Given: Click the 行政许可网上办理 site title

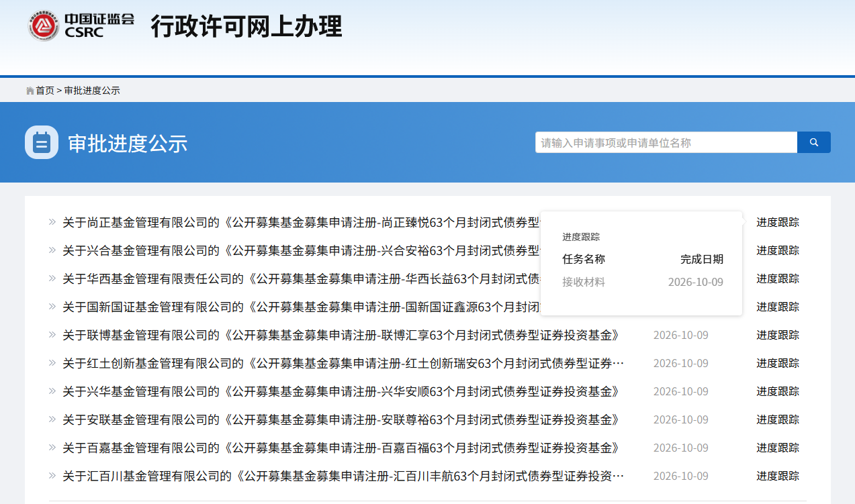Looking at the screenshot, I should tap(246, 26).
